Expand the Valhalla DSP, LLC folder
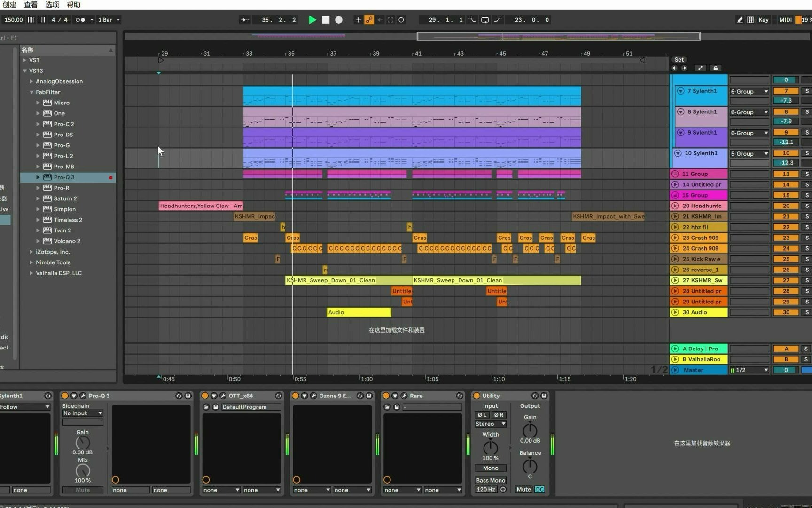 pyautogui.click(x=31, y=273)
